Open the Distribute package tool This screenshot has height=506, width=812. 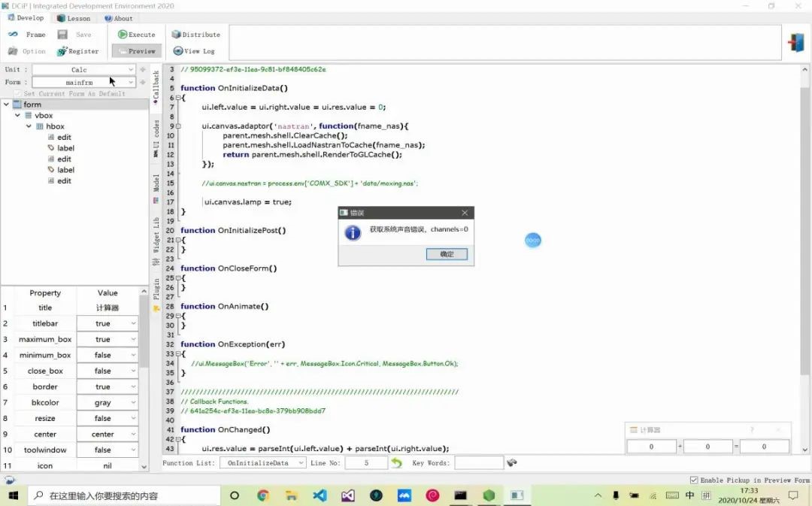[x=195, y=34]
